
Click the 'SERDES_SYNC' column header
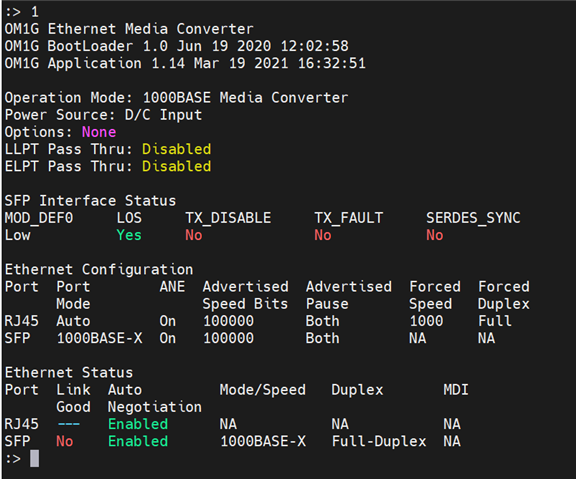click(x=473, y=218)
